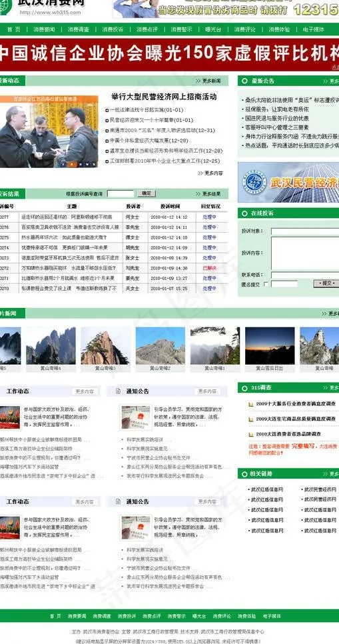Click the circle icon beside 最新公告 header
Image resolution: width=339 pixels, height=644 pixels.
pyautogui.click(x=245, y=81)
